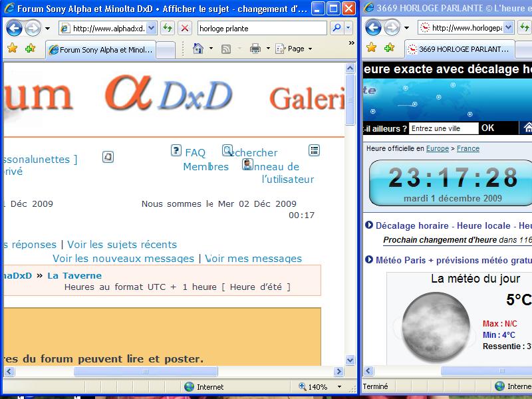This screenshot has height=399, width=532.
Task: Open the search provider options arrow
Action: [x=348, y=28]
